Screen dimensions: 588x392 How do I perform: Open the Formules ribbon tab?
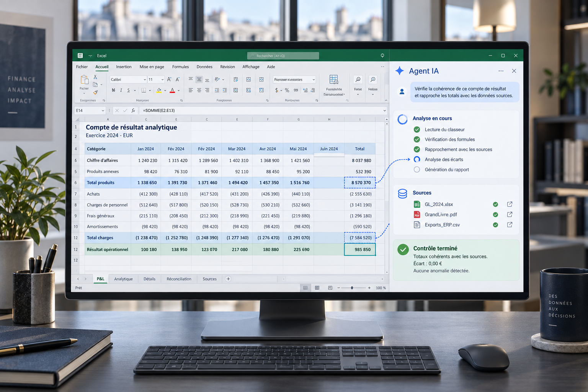pyautogui.click(x=180, y=67)
